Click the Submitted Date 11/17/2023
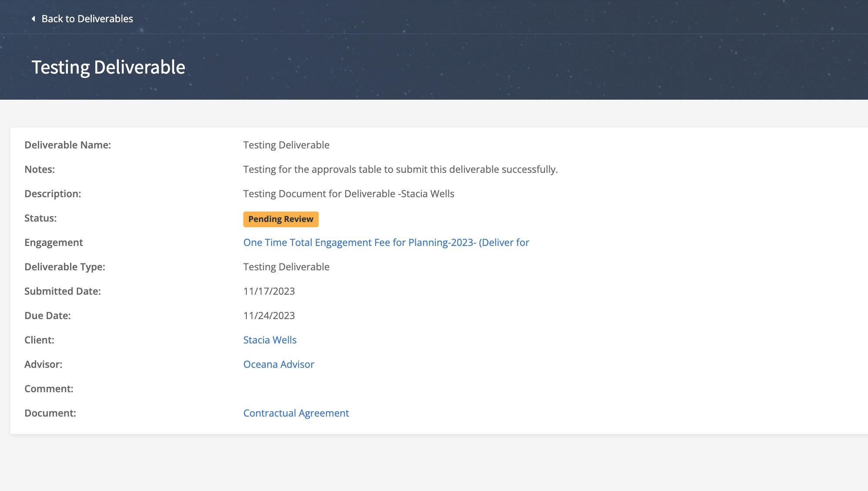The image size is (868, 491). 269,291
